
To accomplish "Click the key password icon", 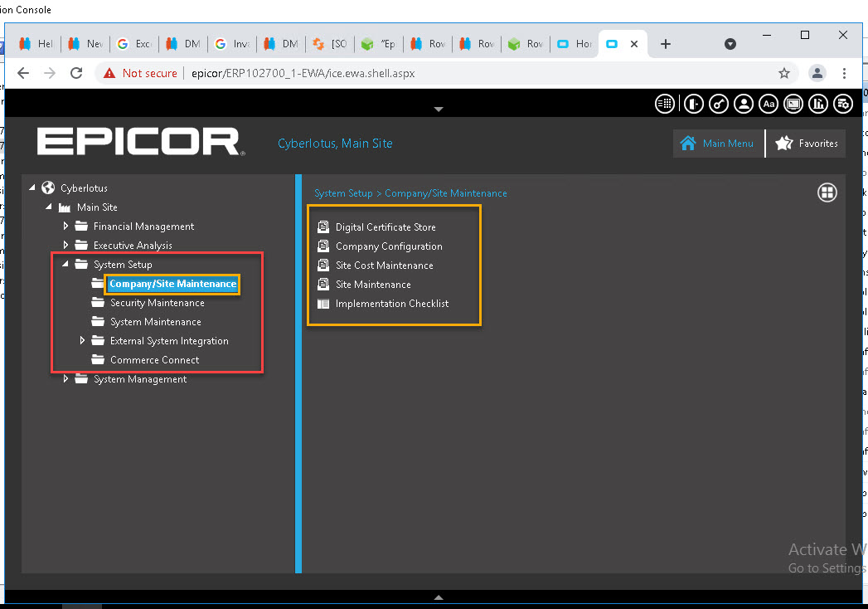I will [719, 104].
